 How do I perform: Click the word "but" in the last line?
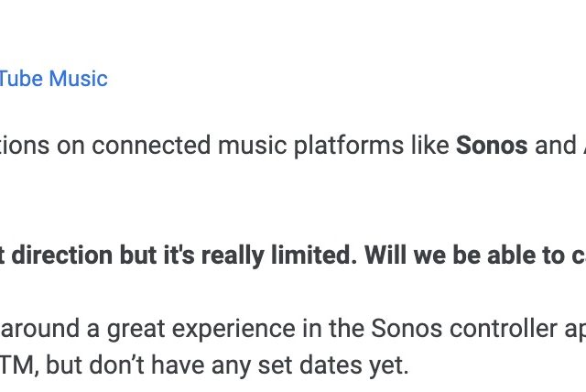coord(63,365)
